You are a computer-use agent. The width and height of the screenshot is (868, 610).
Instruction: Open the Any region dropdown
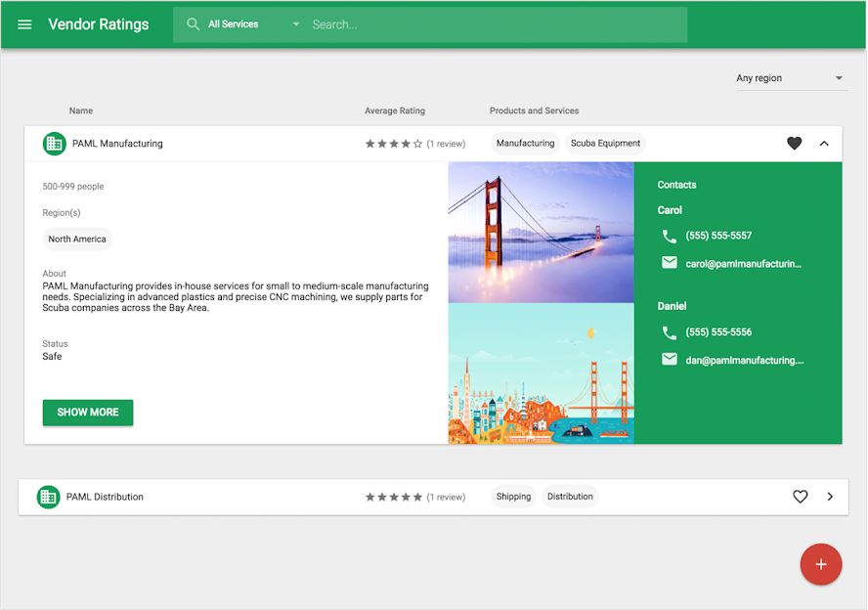790,78
